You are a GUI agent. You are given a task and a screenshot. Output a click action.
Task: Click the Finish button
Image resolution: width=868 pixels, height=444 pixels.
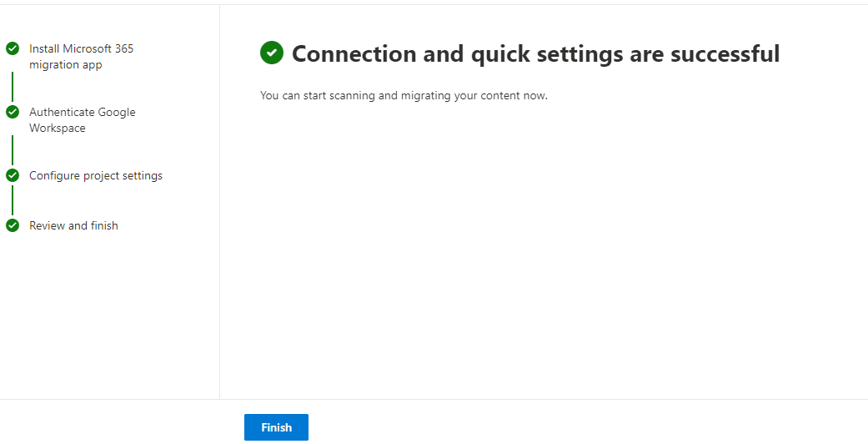click(x=276, y=427)
